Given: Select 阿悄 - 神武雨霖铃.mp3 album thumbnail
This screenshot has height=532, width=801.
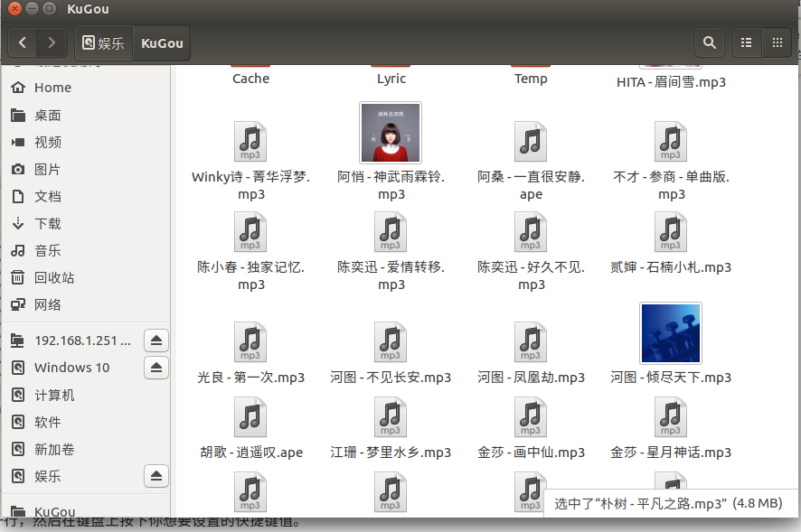Looking at the screenshot, I should point(391,132).
